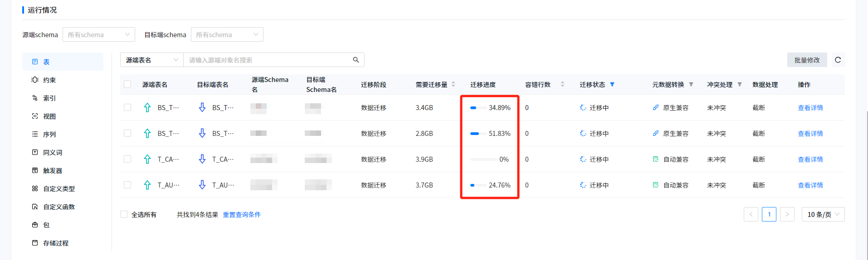The width and height of the screenshot is (868, 260).
Task: Open the 目标端schema dropdown
Action: point(227,34)
